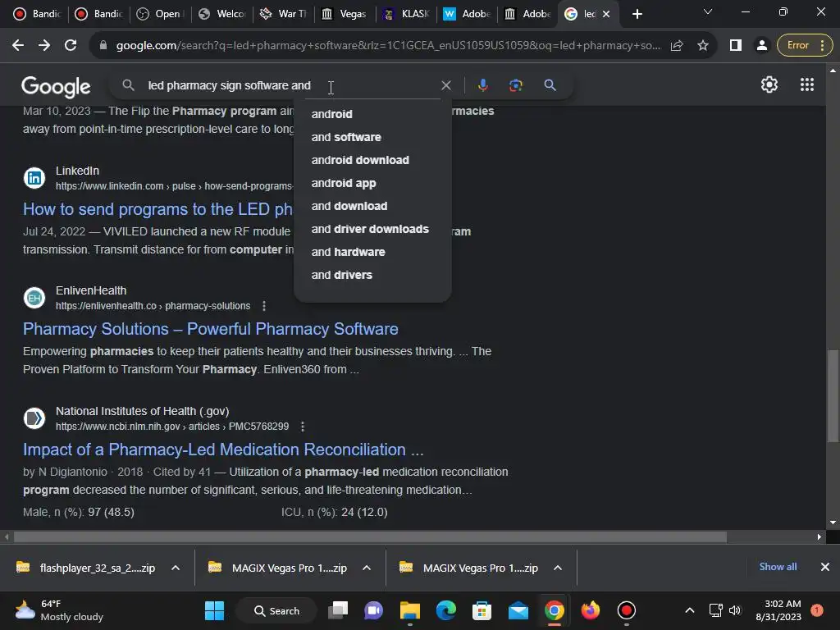Click the horizontal page scrollbar
Image resolution: width=840 pixels, height=630 pixels.
pos(370,536)
